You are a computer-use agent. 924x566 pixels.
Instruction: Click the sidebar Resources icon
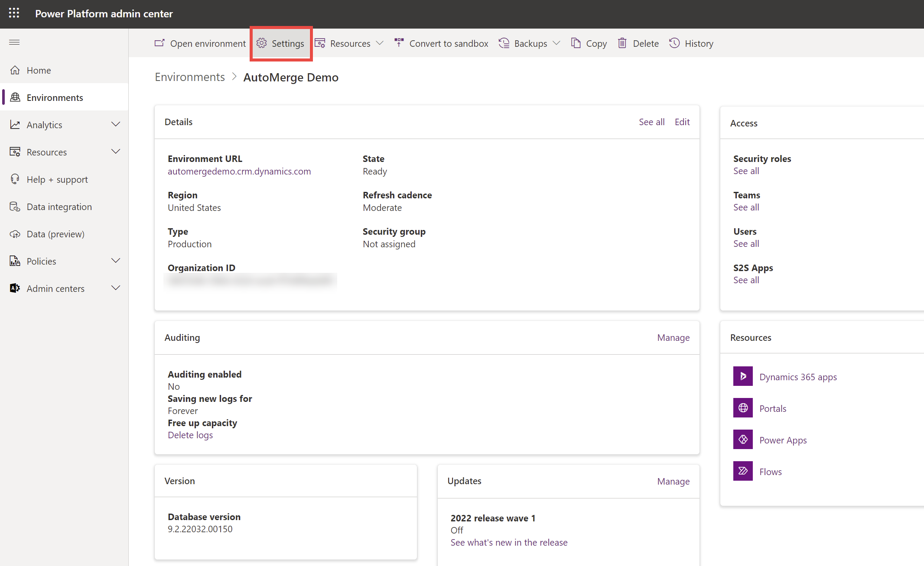click(x=15, y=152)
